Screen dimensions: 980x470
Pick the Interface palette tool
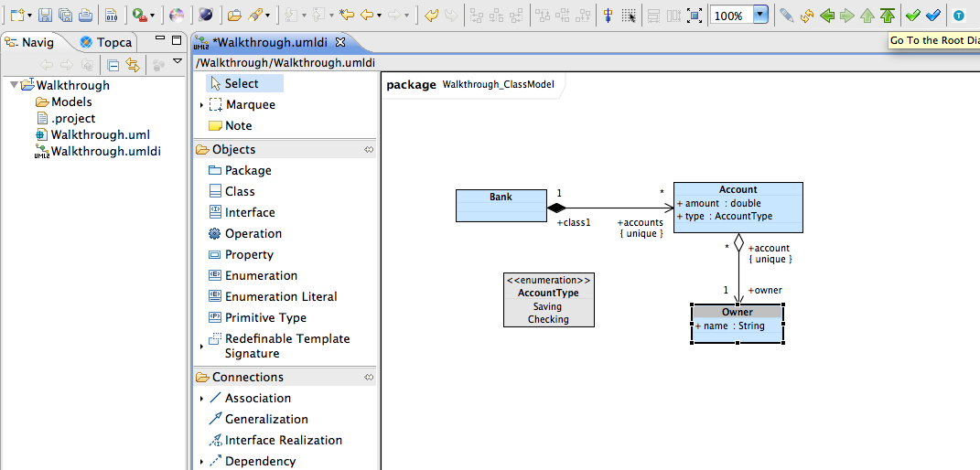tap(242, 213)
